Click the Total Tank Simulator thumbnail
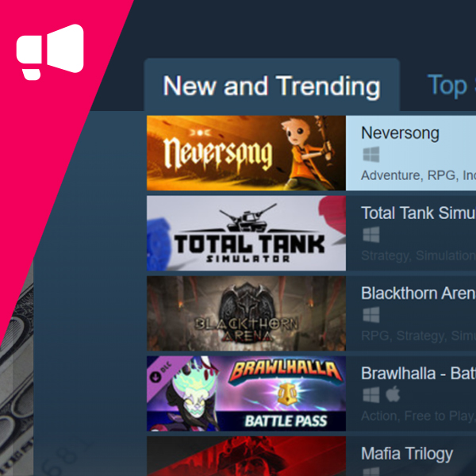This screenshot has height=476, width=476. tap(246, 233)
